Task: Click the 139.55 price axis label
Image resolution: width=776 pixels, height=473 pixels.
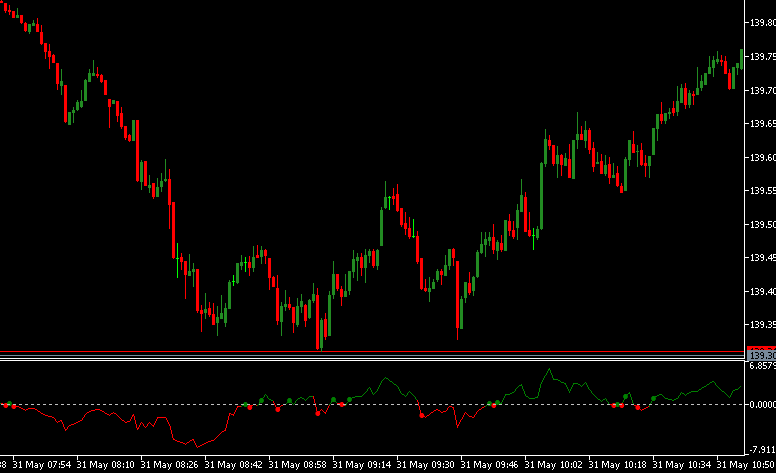Action: [763, 191]
